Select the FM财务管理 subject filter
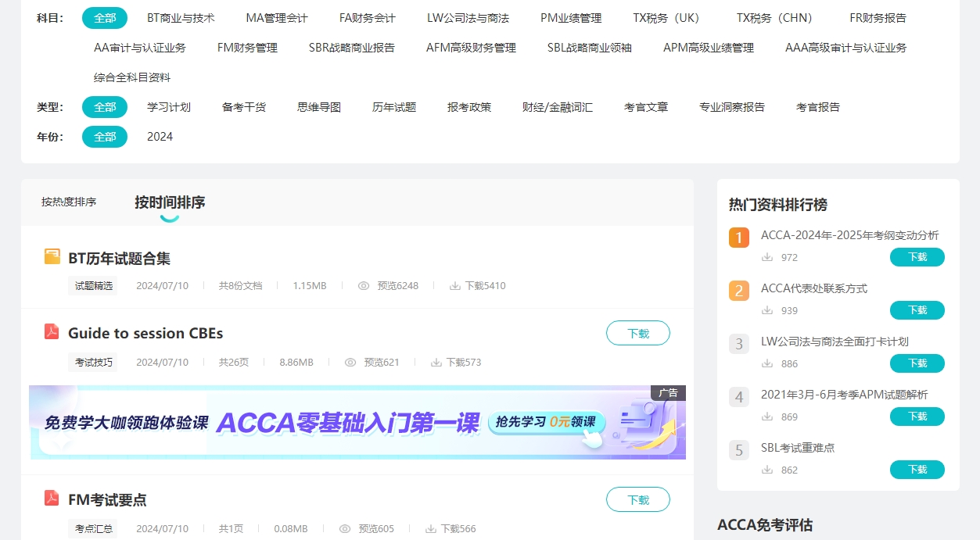The image size is (980, 540). pos(246,47)
